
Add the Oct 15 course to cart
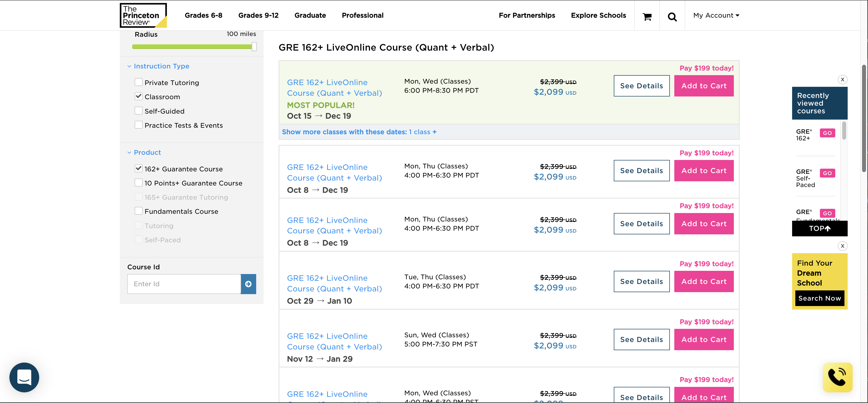click(x=704, y=86)
